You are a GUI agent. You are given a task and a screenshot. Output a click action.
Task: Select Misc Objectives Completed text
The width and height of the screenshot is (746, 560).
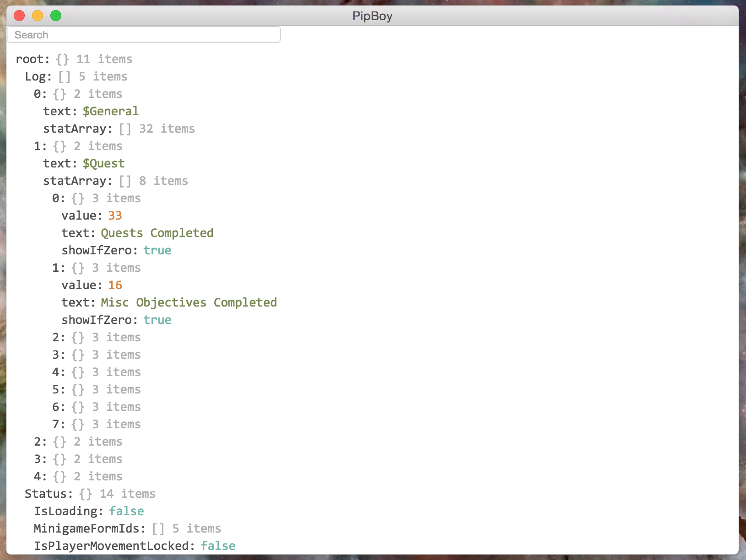tap(189, 303)
